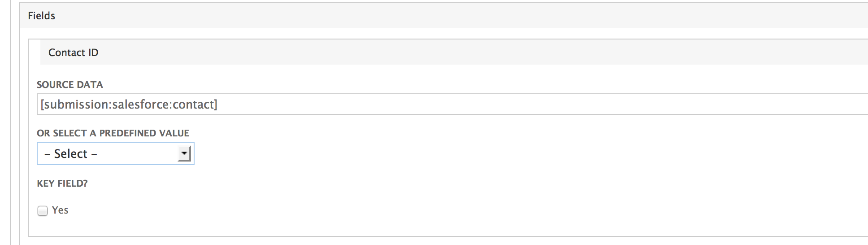
Task: Click empty space in Source Data field
Action: [538, 105]
